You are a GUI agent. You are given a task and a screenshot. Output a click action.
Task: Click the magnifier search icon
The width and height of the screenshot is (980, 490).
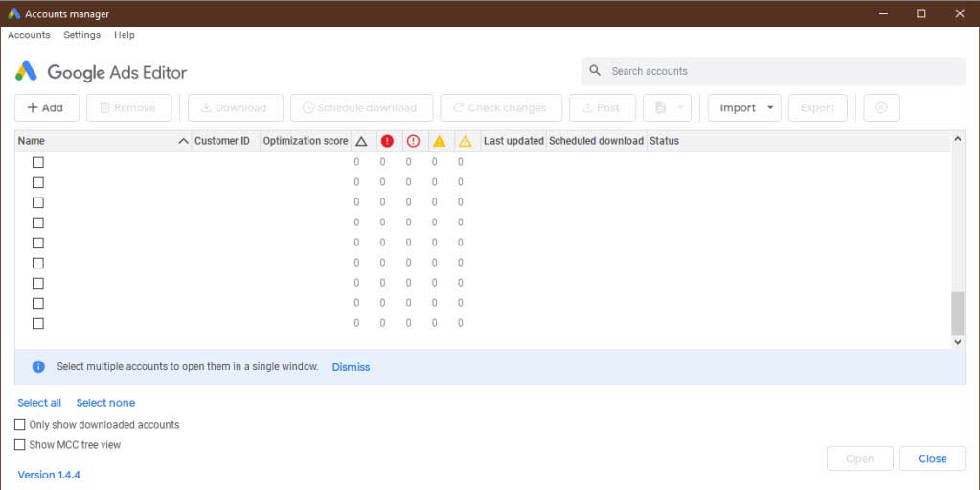595,71
